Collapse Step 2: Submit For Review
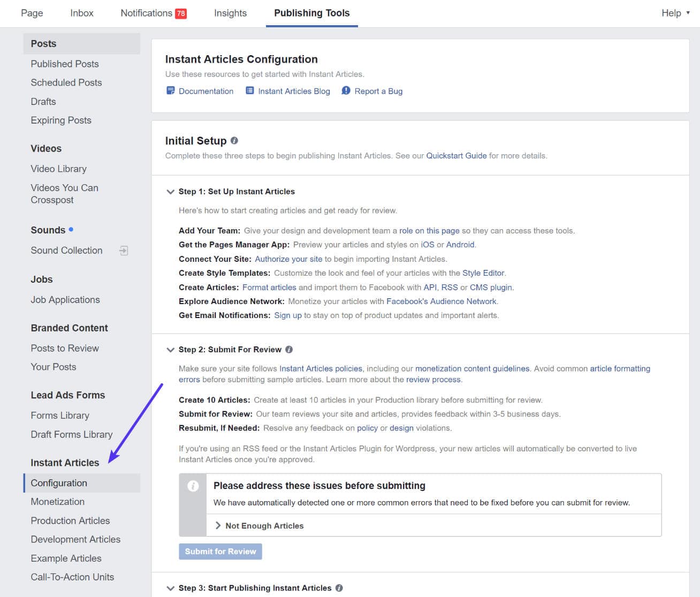Screen dimensions: 700x597 tap(170, 350)
